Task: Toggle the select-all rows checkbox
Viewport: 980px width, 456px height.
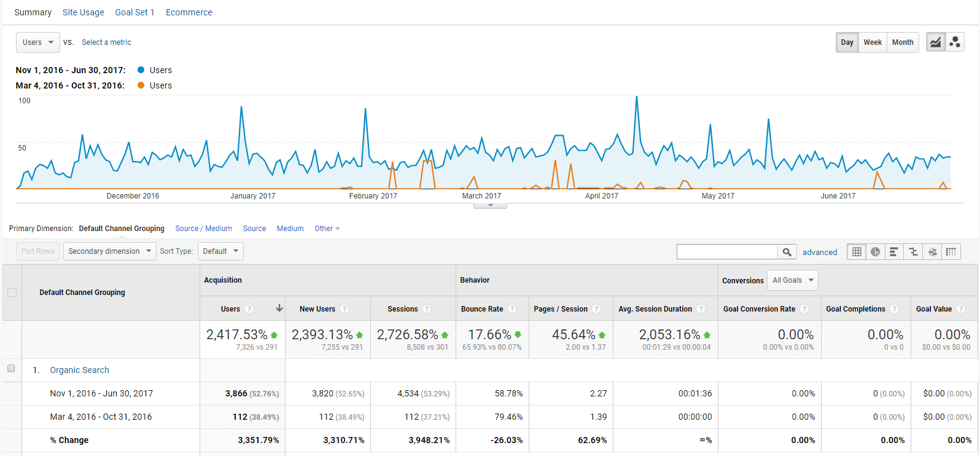Action: point(12,293)
